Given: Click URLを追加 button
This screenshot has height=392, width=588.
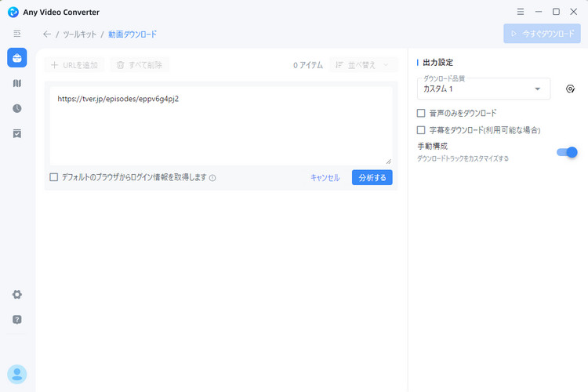Looking at the screenshot, I should [74, 65].
